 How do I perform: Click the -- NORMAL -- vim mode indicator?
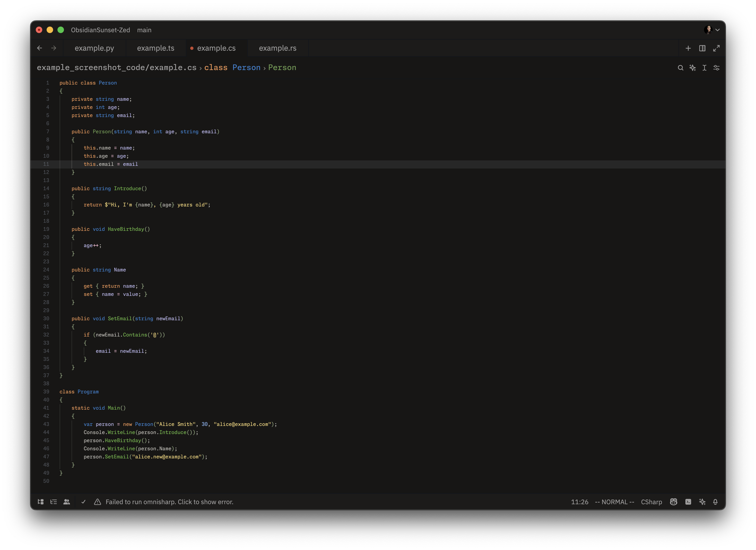coord(614,502)
